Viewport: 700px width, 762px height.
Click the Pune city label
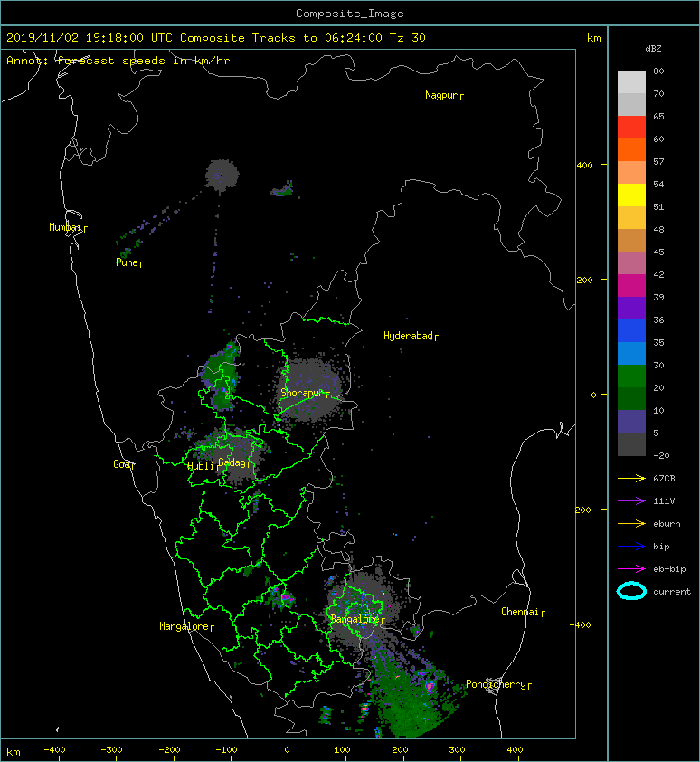point(127,263)
